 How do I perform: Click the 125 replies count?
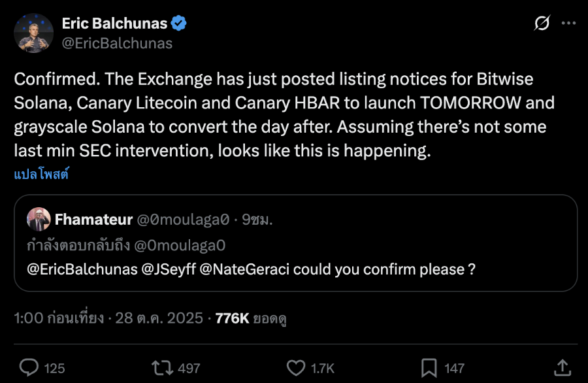pos(54,368)
